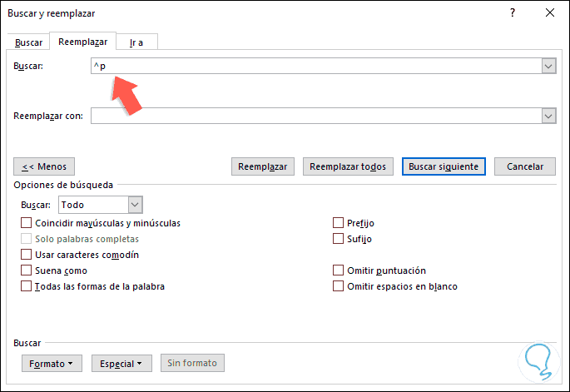Click the Help question mark icon
This screenshot has height=392, width=570.
point(513,13)
